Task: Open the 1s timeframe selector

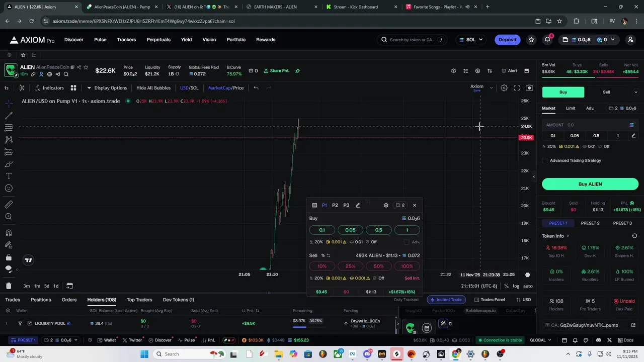Action: (7, 88)
